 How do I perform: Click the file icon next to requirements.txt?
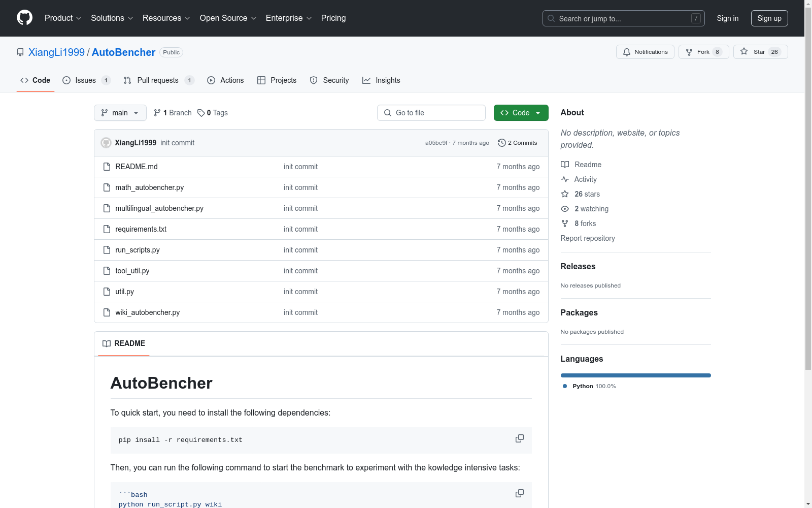107,229
